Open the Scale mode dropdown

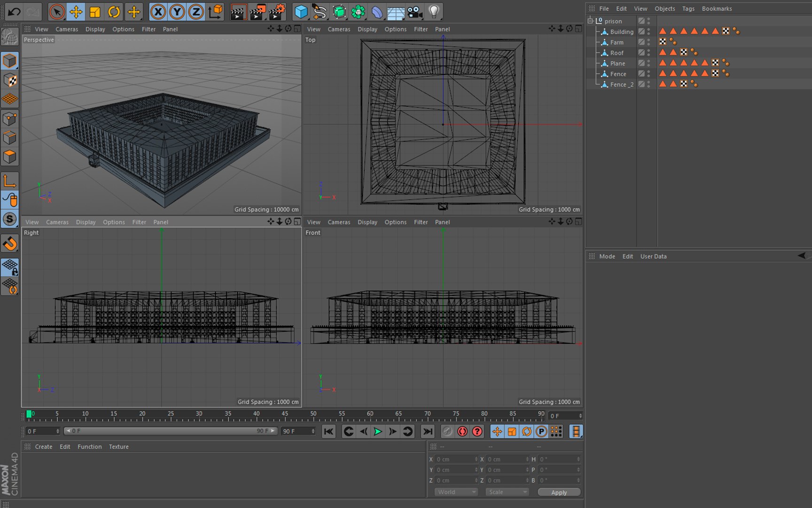507,492
